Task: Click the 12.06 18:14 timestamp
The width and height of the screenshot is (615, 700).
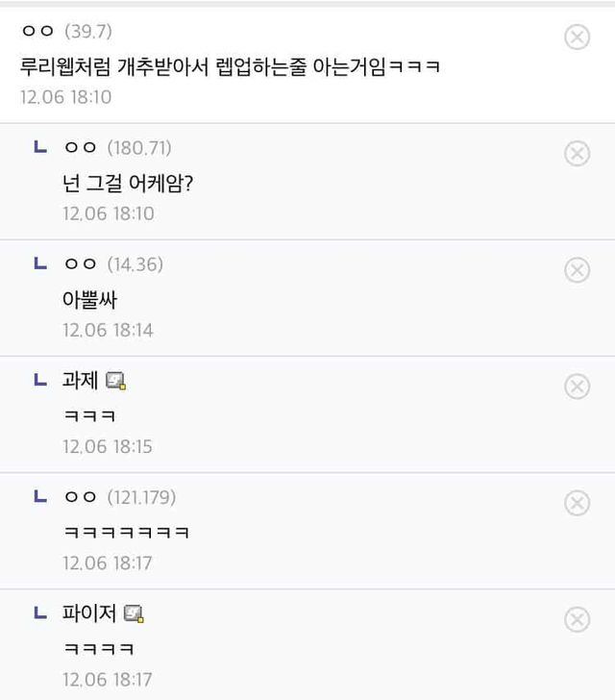Action: point(108,330)
